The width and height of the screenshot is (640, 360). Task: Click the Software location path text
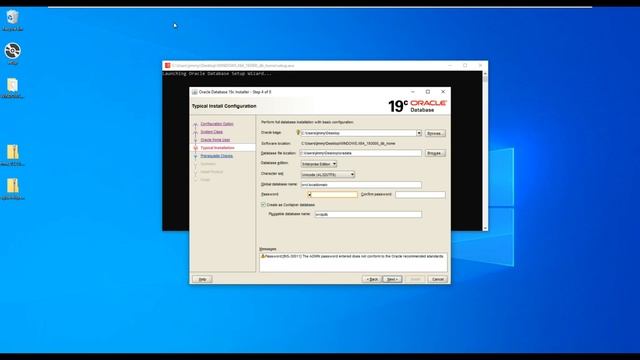[348, 144]
